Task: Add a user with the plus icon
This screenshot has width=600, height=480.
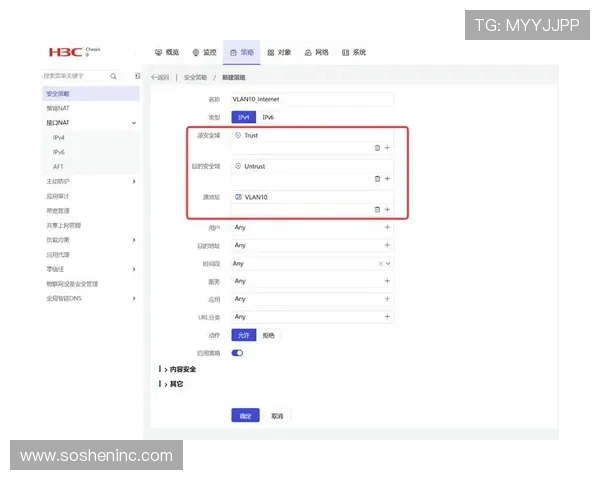Action: coord(387,227)
